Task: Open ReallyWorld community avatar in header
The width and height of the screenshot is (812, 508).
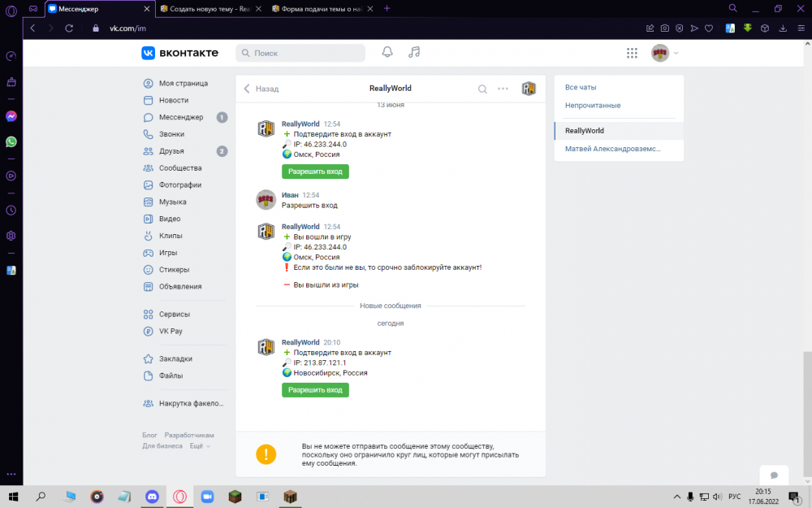Action: [x=529, y=89]
